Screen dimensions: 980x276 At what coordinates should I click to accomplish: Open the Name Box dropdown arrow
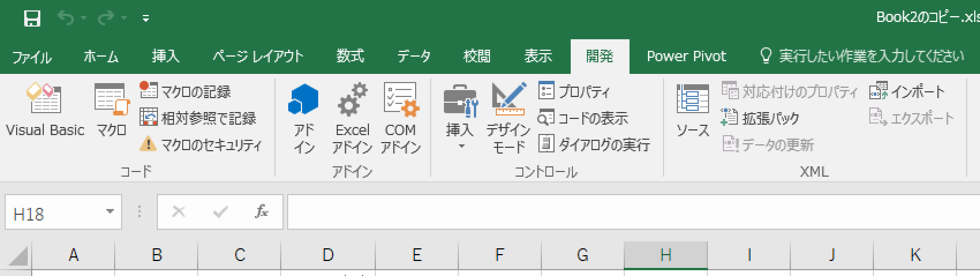pos(110,212)
